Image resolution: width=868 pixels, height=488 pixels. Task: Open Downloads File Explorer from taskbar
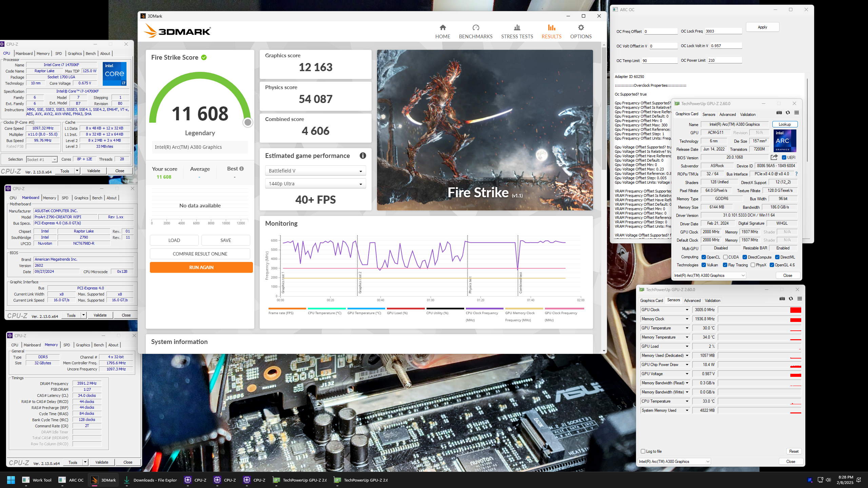[x=150, y=480]
